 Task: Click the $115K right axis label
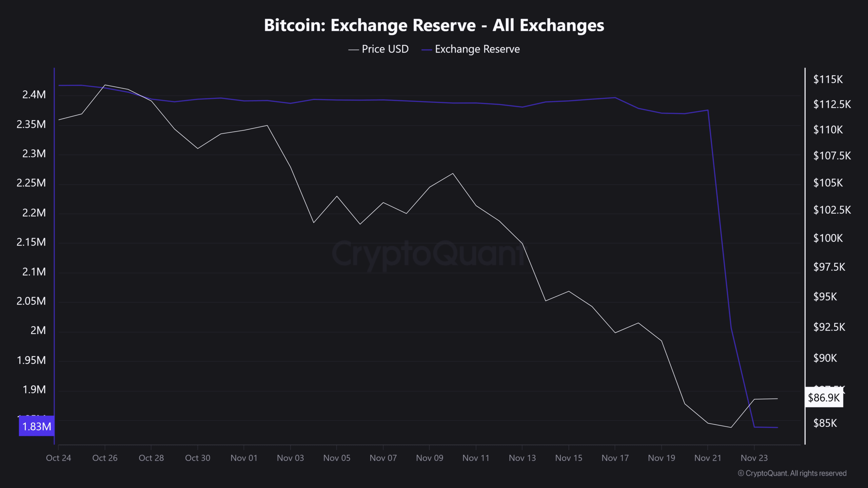coord(828,79)
